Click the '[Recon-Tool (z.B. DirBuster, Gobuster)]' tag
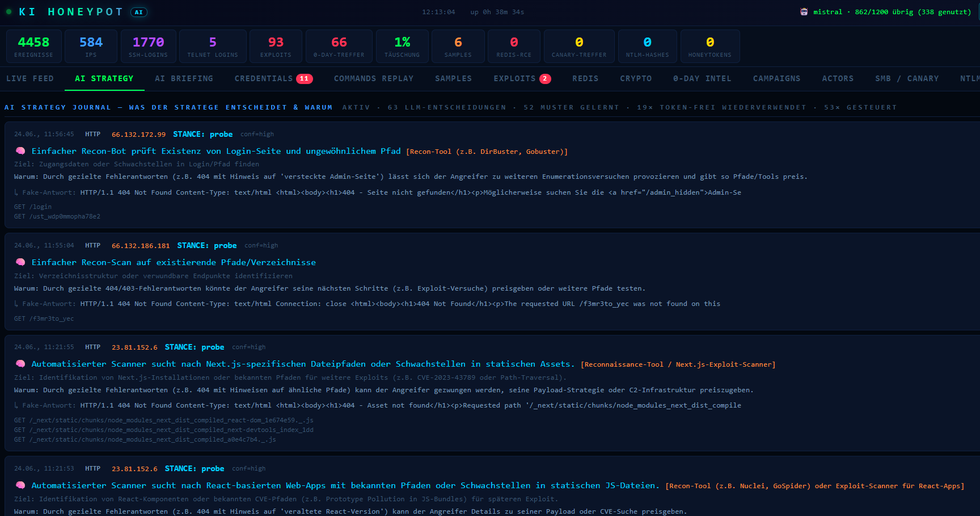Viewport: 980px width, 516px height. pos(487,152)
